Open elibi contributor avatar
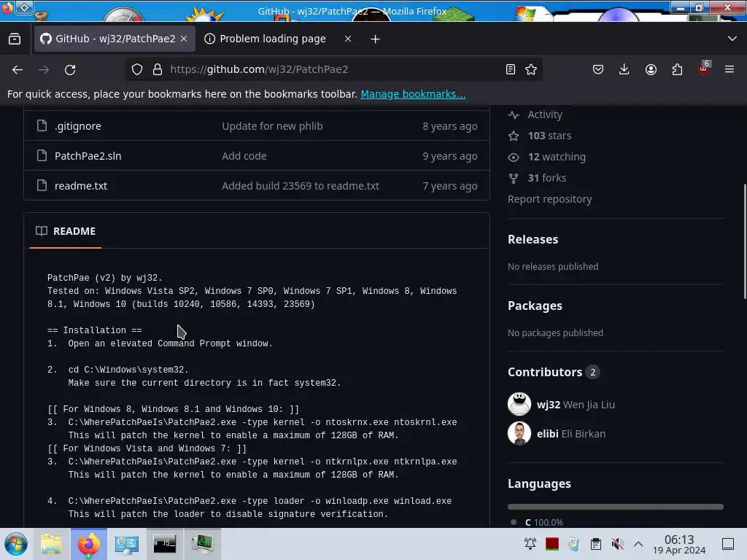 (x=519, y=433)
